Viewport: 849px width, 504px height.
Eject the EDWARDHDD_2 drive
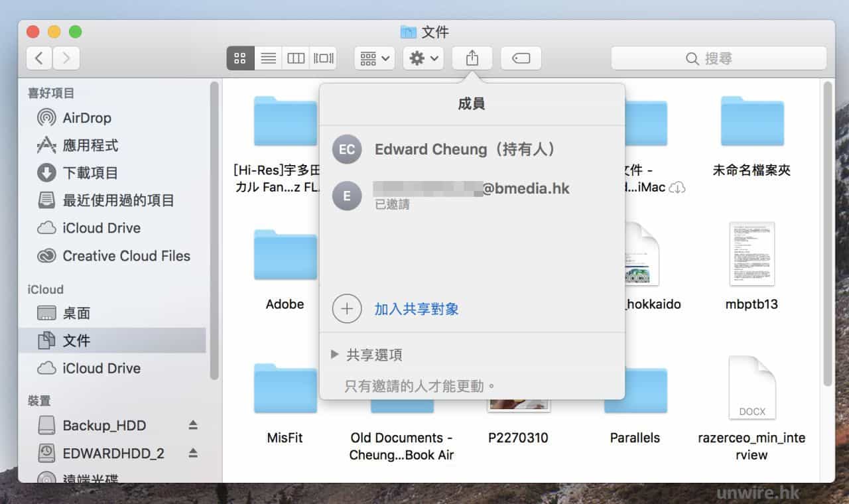point(193,453)
